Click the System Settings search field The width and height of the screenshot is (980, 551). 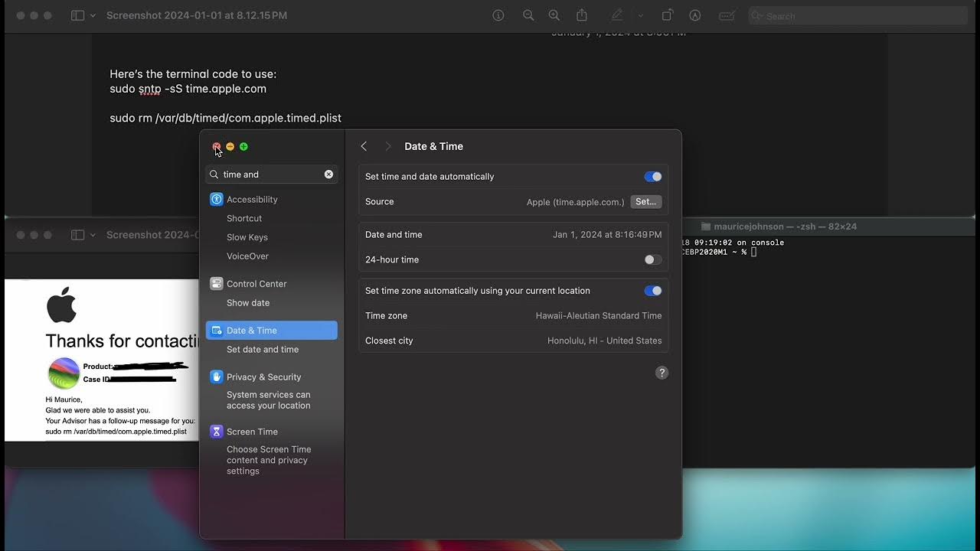click(272, 174)
